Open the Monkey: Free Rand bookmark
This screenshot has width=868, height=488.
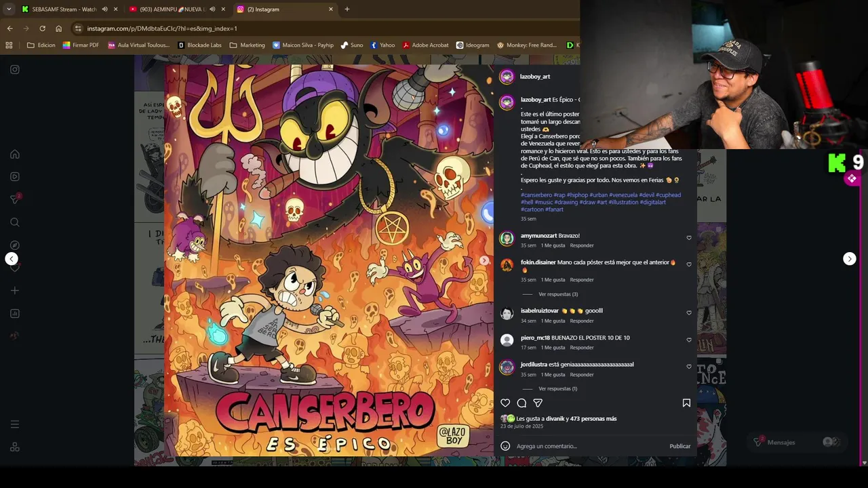[x=527, y=45]
